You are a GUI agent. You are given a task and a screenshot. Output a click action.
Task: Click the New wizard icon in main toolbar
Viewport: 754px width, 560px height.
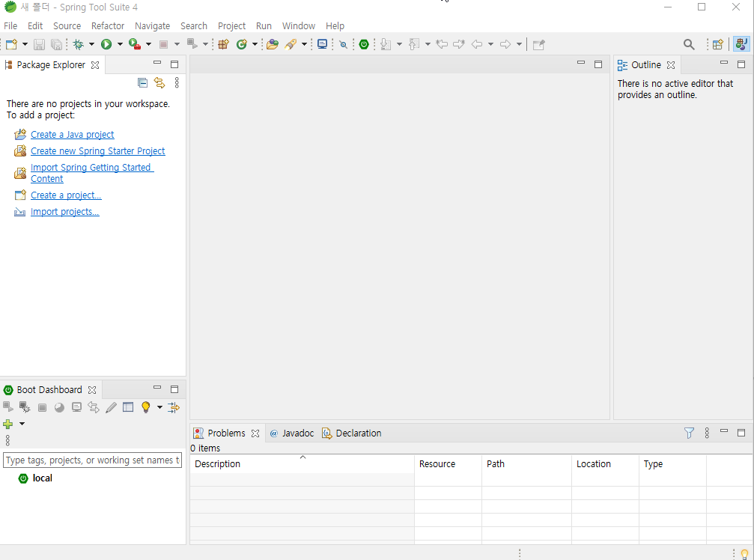click(x=11, y=45)
